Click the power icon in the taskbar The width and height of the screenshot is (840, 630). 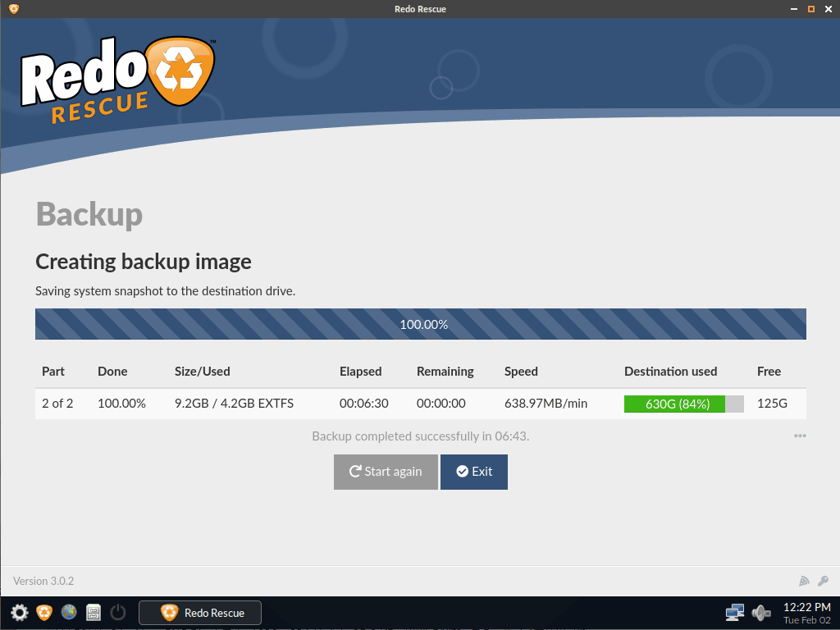118,612
